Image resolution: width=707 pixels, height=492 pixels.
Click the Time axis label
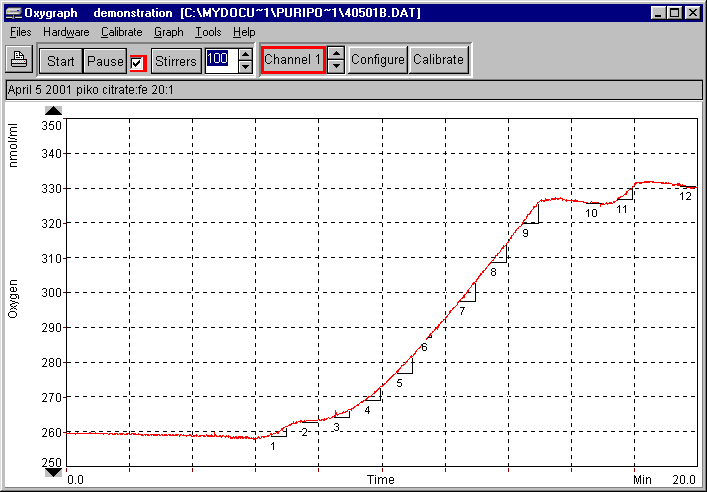tap(381, 479)
